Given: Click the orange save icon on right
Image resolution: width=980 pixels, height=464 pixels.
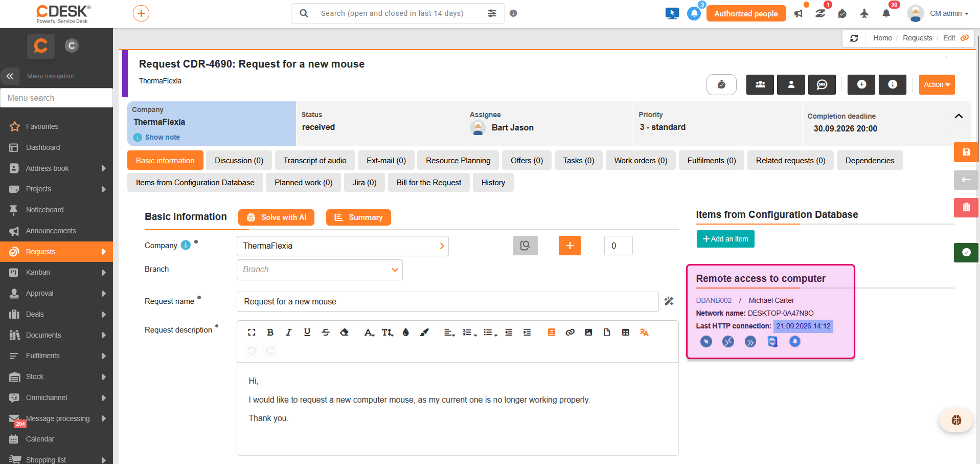Looking at the screenshot, I should coord(966,152).
